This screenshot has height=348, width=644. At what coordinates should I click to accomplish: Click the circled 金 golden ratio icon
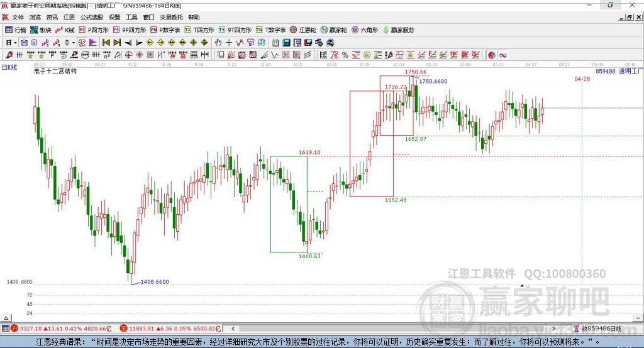(367, 55)
